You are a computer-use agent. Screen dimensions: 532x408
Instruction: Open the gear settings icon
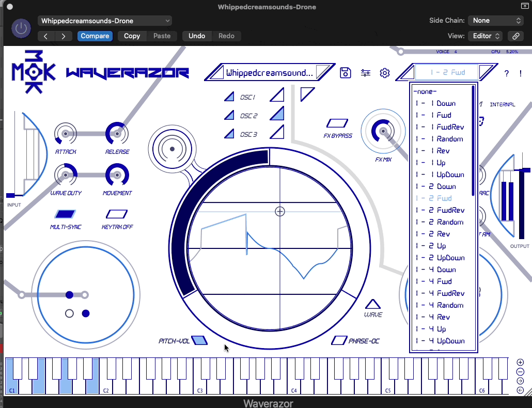[x=385, y=73]
